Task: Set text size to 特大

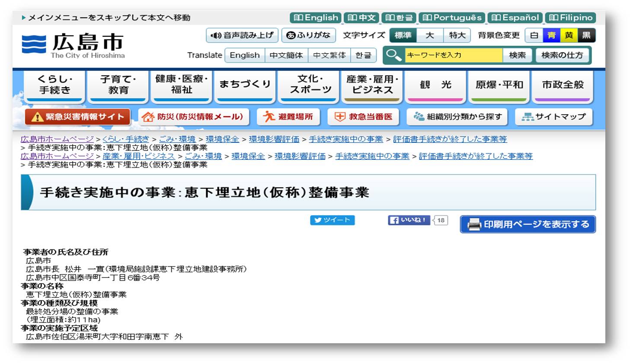Action: [457, 35]
